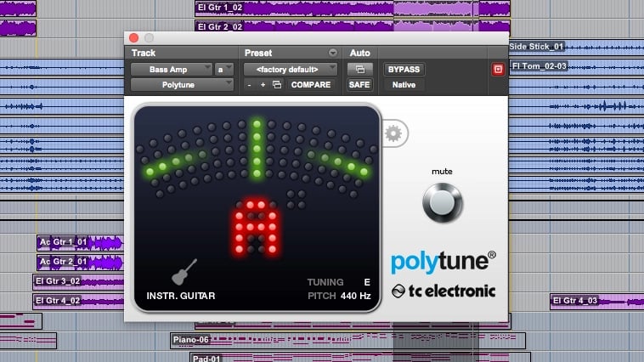Open the PolyTune settings gear
Viewport: 644px width, 362px height.
tap(393, 133)
